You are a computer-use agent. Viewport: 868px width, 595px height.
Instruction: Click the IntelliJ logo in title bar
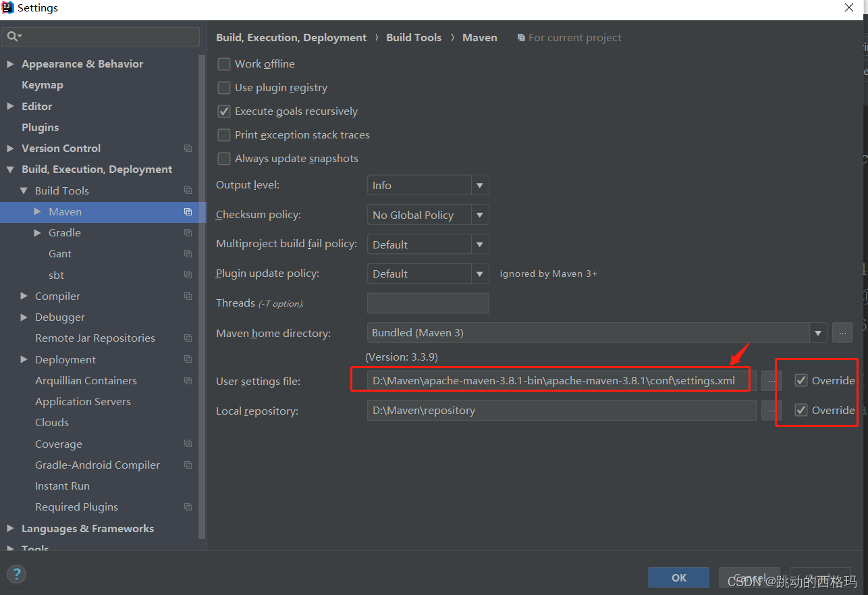point(7,8)
